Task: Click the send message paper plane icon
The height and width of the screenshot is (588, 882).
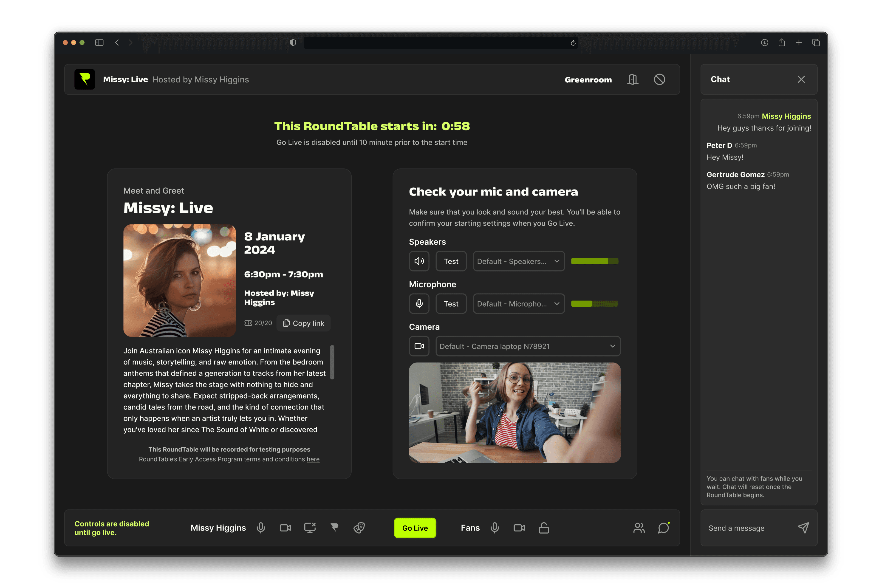Action: (x=803, y=528)
